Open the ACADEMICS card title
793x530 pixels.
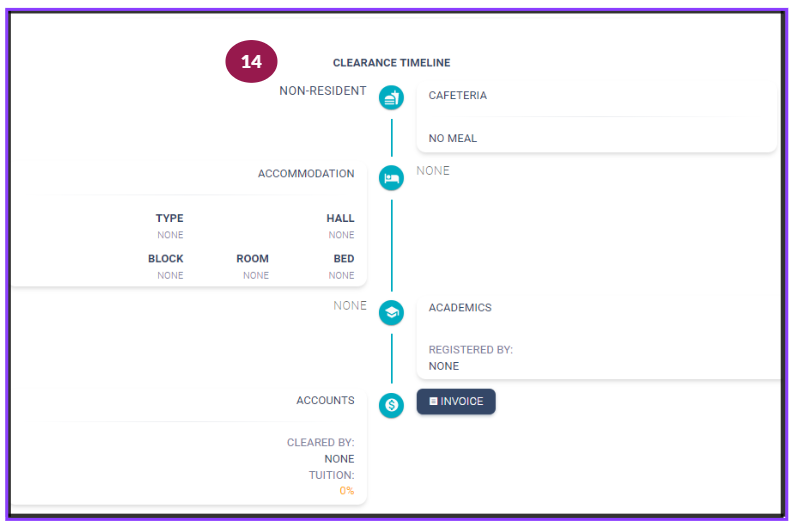[460, 307]
